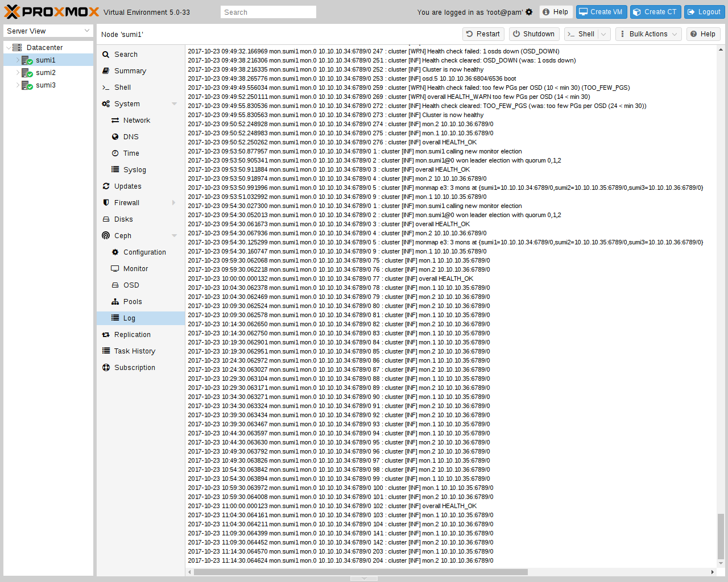Click the Firewall shield icon

(x=106, y=203)
